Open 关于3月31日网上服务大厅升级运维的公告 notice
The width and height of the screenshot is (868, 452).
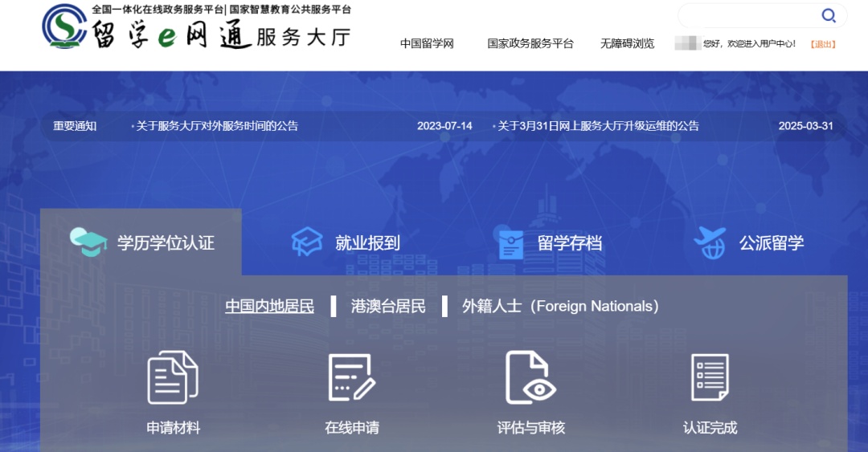(x=598, y=125)
